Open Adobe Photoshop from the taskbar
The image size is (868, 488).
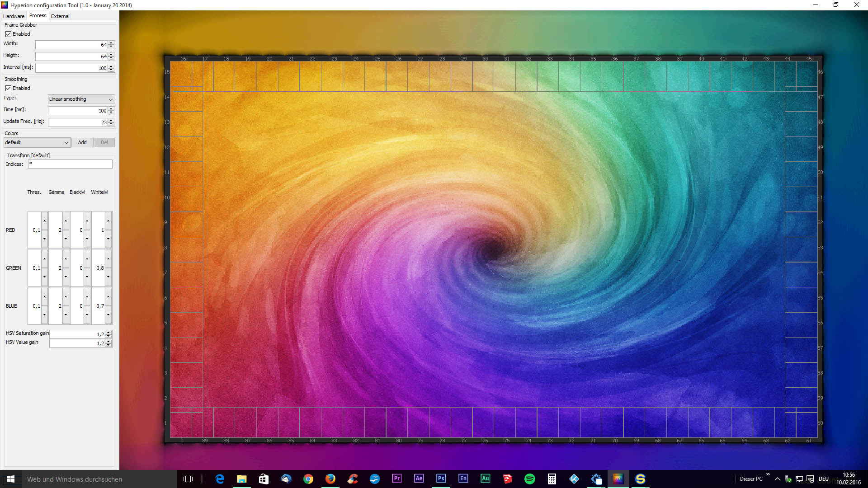[x=441, y=479]
